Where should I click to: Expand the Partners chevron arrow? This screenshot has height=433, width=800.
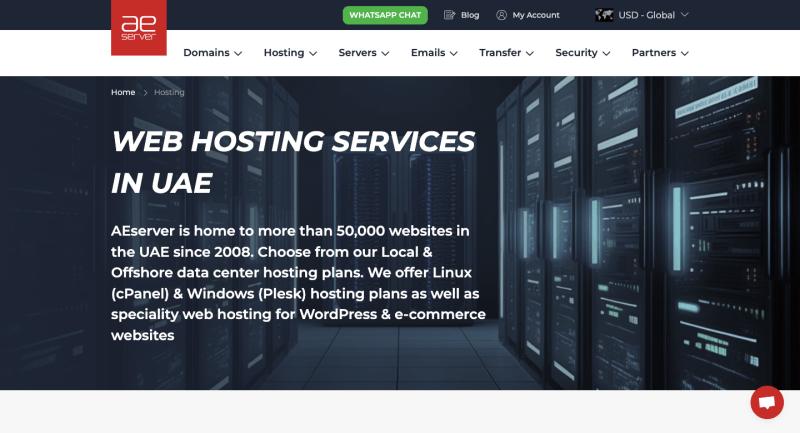click(685, 54)
